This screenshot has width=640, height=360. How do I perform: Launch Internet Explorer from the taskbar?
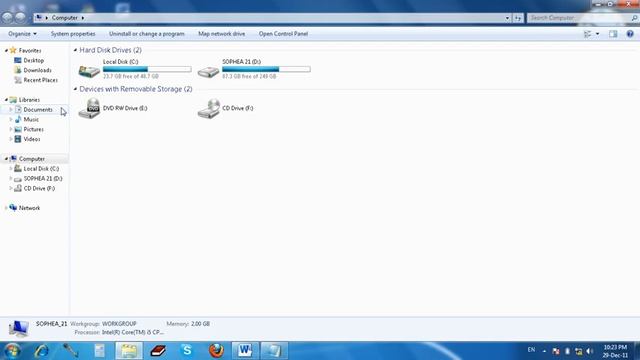pos(42,351)
